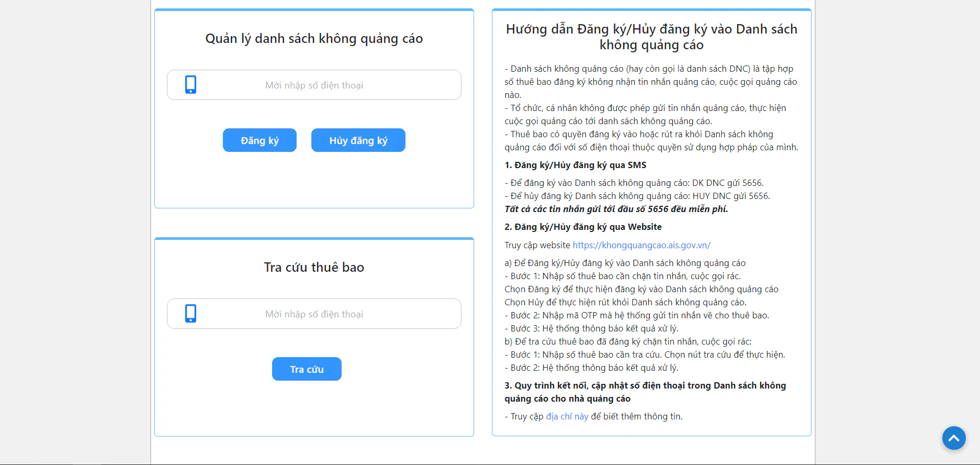Click the italic note about free messages to 5656
Viewport: 980px width, 465px height.
coord(616,209)
